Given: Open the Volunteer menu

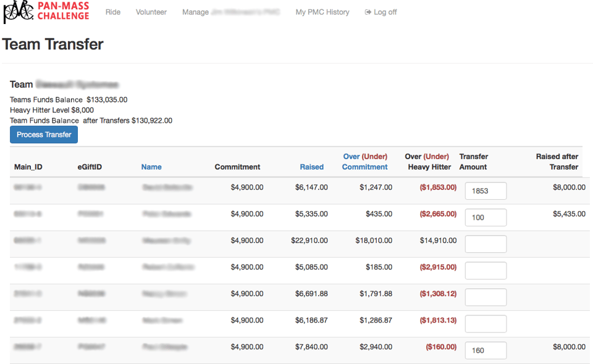Looking at the screenshot, I should coord(151,12).
